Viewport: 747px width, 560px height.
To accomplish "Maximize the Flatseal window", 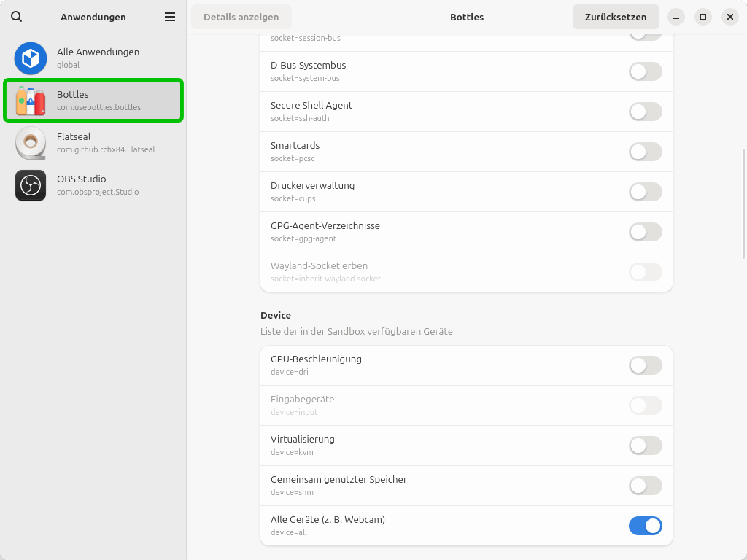I will point(703,17).
